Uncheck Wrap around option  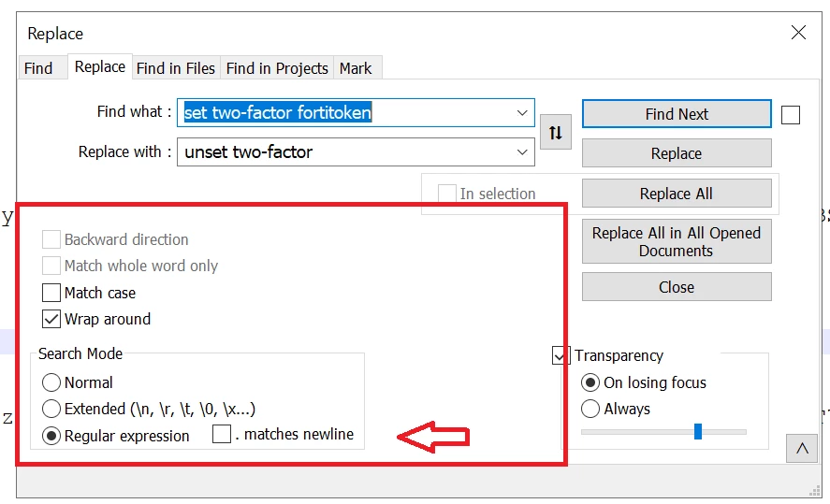tap(51, 319)
